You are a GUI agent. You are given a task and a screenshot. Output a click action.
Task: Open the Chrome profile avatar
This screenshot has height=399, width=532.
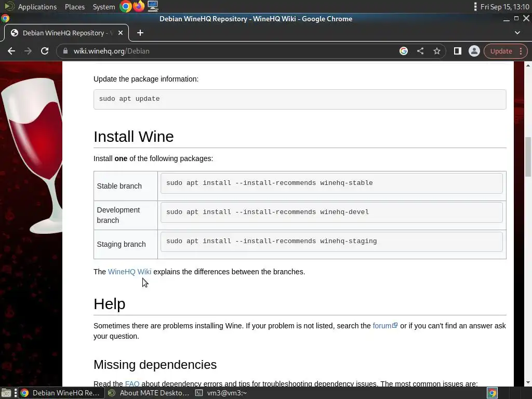474,51
